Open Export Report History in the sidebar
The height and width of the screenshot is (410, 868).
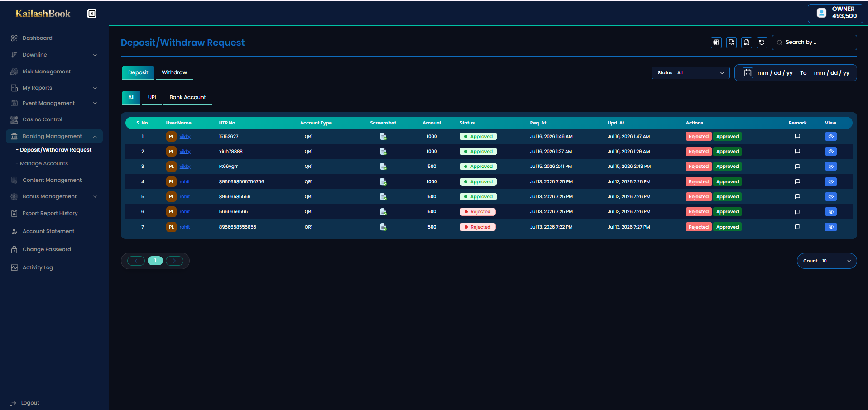pos(50,213)
